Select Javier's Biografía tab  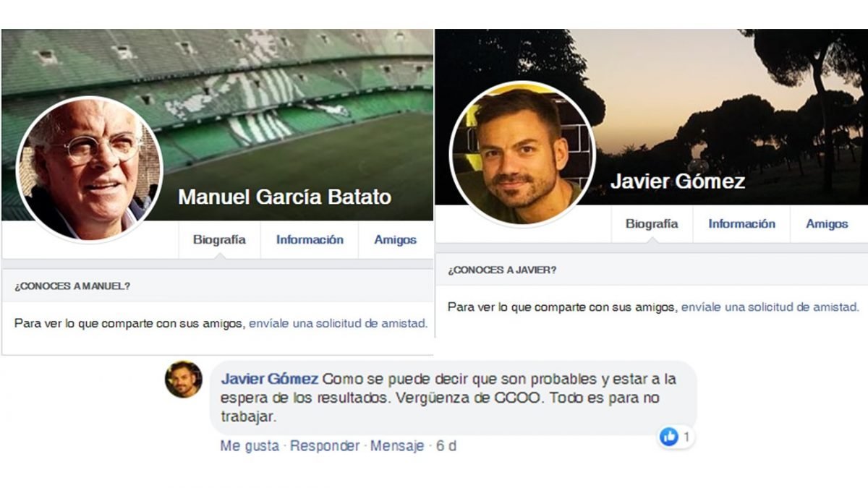click(652, 224)
